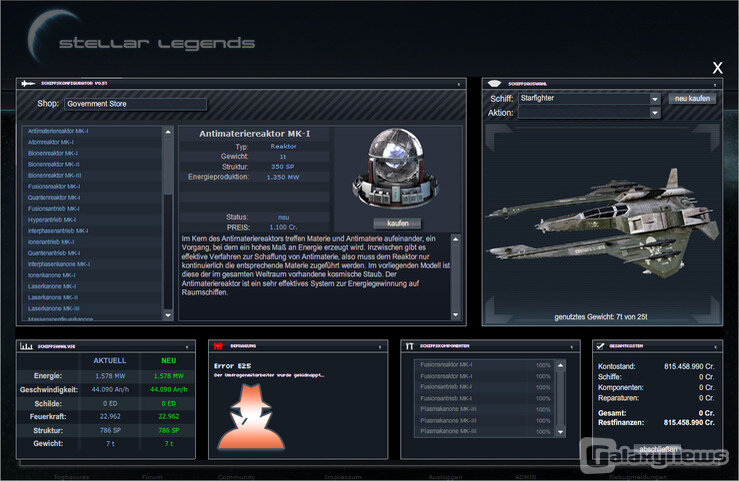The height and width of the screenshot is (481, 739).
Task: Click the Schiffskomponenten list's up arrow
Action: point(560,365)
